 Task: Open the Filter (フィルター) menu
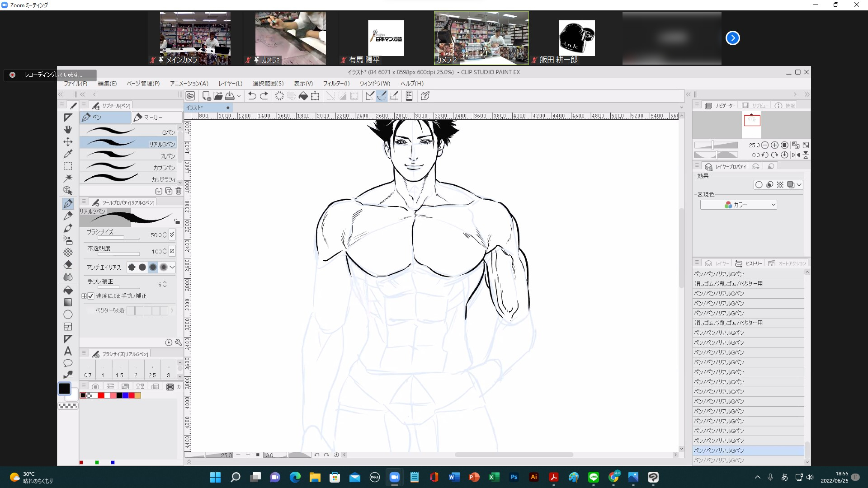click(x=336, y=84)
